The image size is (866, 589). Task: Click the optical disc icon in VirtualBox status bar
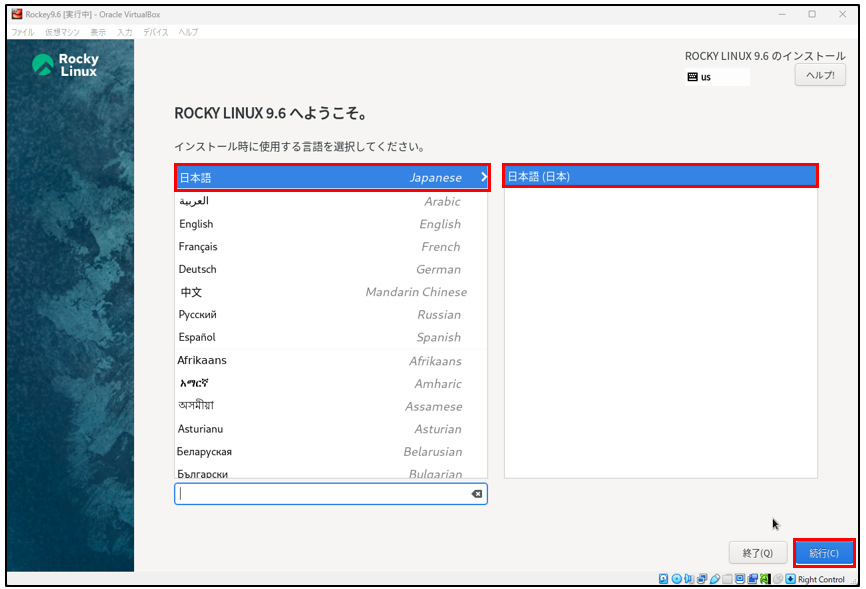677,579
